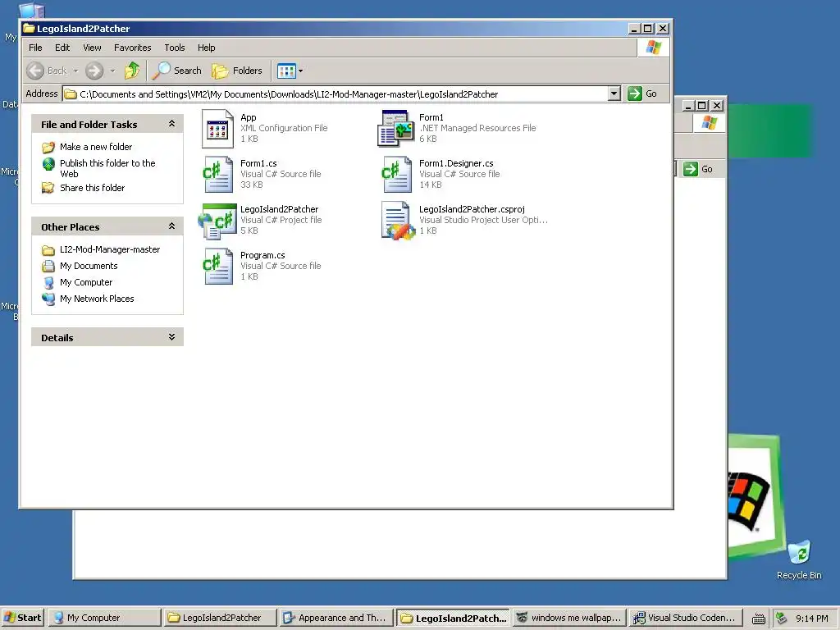
Task: Click the LI2-Mod-Manager-master folder icon
Action: pos(48,250)
